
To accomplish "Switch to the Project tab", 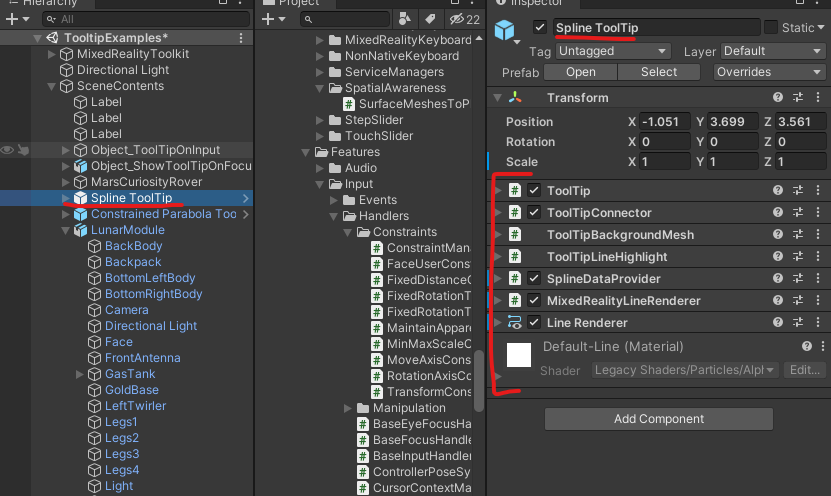I will [x=298, y=3].
